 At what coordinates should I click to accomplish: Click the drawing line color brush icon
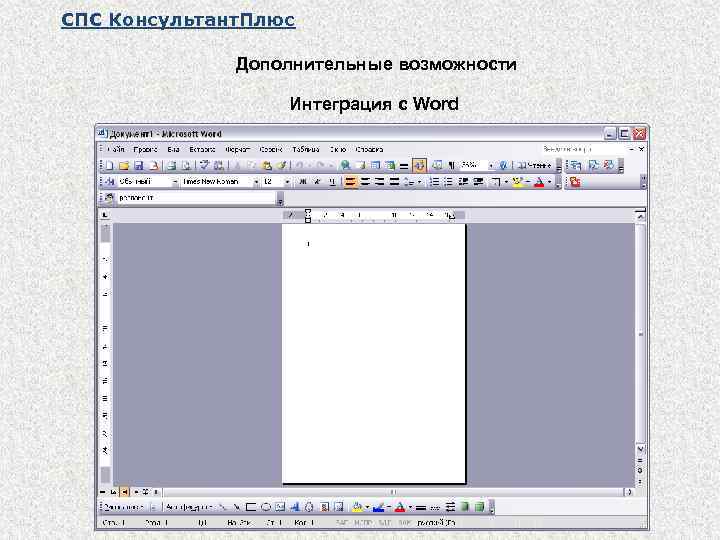pos(378,507)
